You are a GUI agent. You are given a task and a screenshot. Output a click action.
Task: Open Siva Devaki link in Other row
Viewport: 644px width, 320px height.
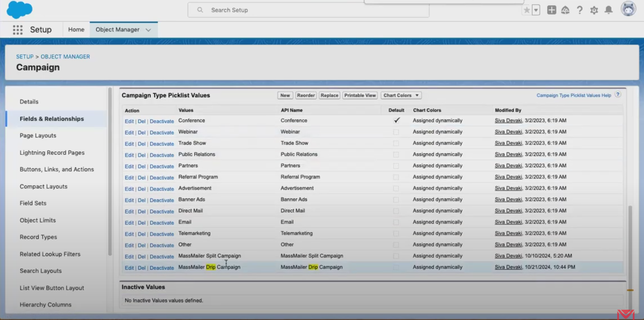[x=508, y=245]
